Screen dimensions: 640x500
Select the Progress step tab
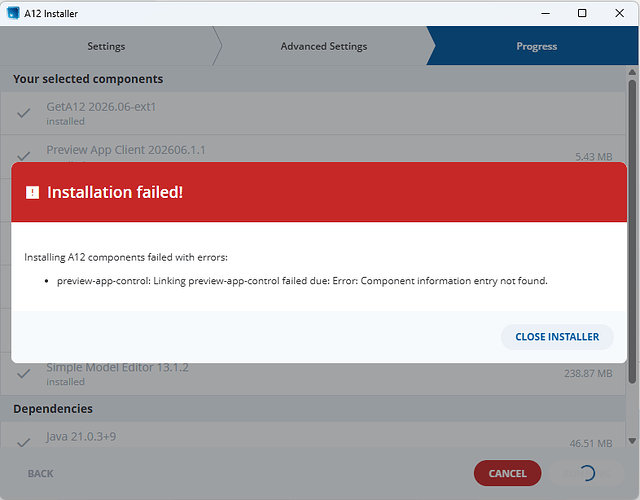tap(536, 46)
